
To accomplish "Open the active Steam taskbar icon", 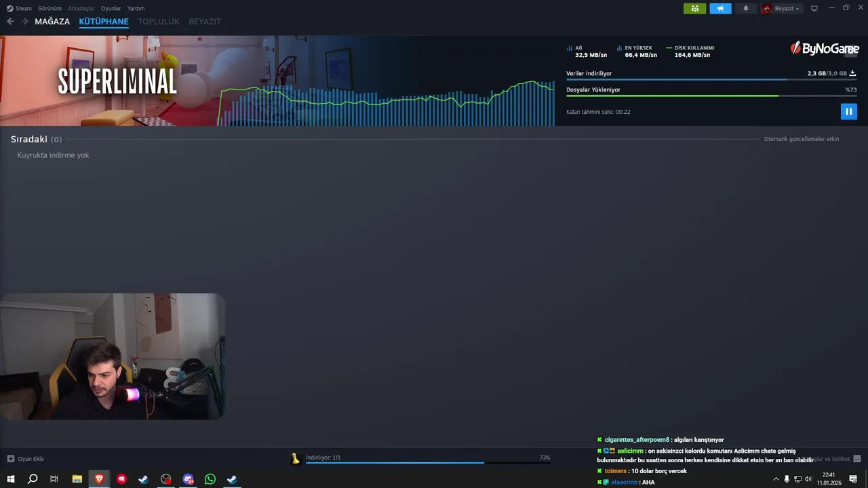I will point(232,479).
